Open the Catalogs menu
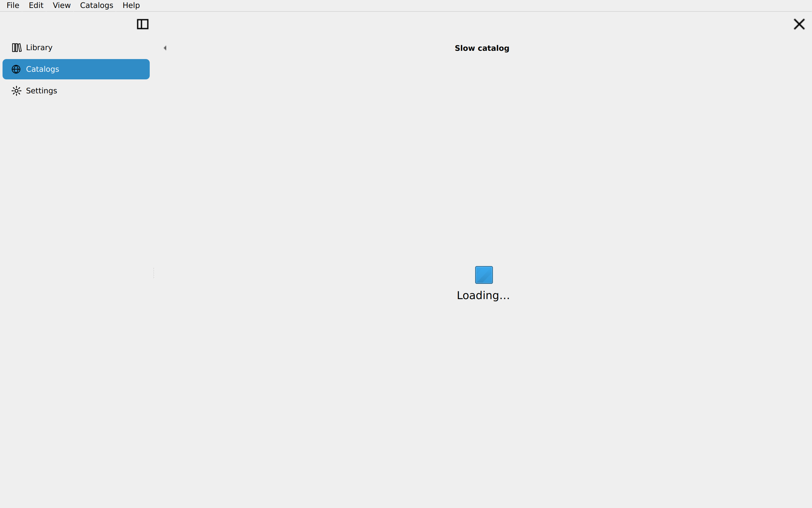This screenshot has width=812, height=508. tap(97, 5)
